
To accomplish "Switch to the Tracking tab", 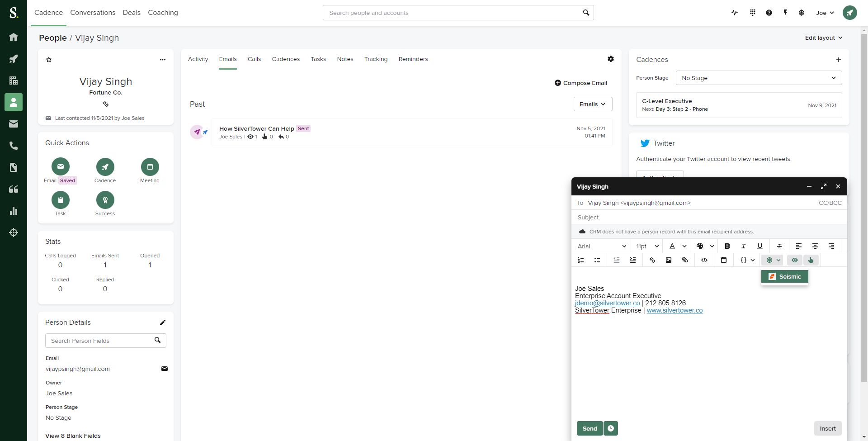I will point(376,59).
